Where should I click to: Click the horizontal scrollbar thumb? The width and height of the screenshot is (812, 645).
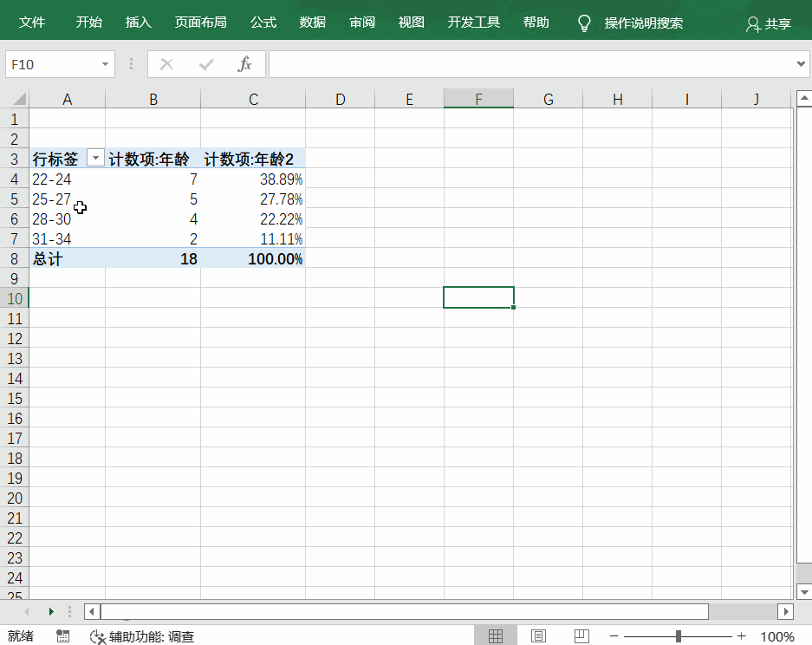point(405,611)
